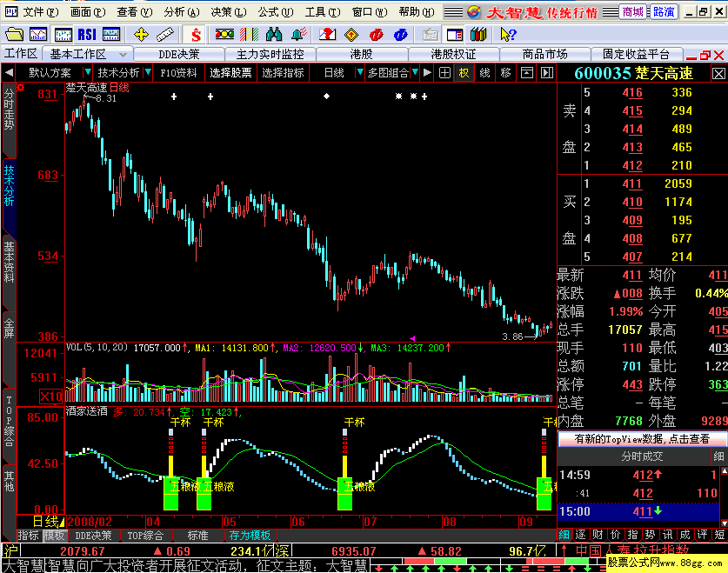
Task: Open the 技术分析 dropdown arrow
Action: [x=148, y=72]
